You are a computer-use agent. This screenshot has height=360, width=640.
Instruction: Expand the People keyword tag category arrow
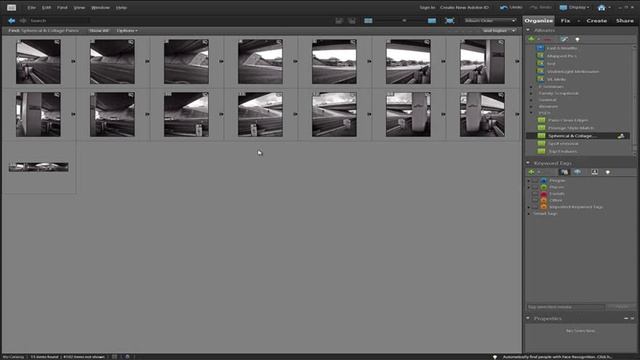(529, 180)
